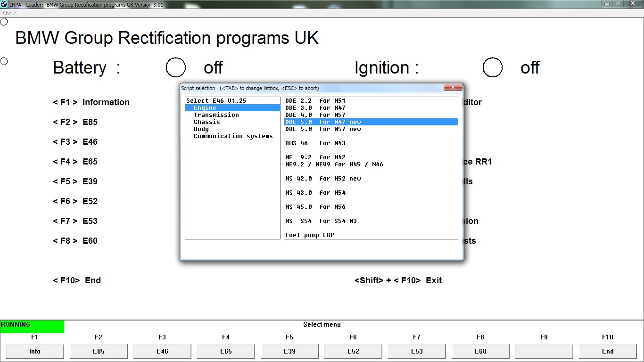Open the About menu
The width and height of the screenshot is (644, 362).
pos(12,13)
